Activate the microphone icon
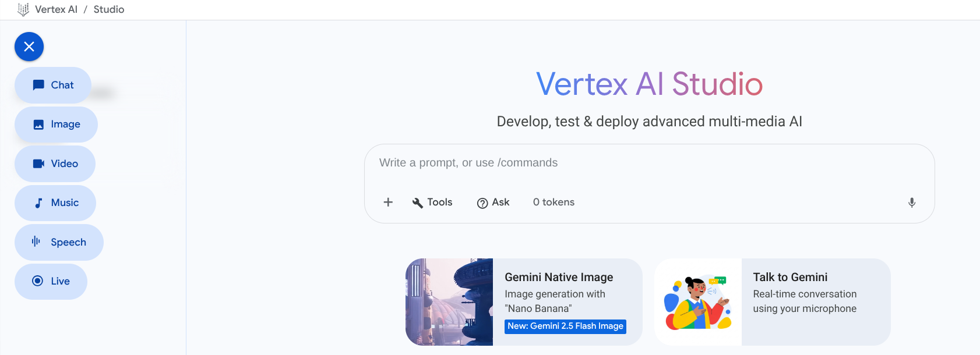 (x=912, y=203)
